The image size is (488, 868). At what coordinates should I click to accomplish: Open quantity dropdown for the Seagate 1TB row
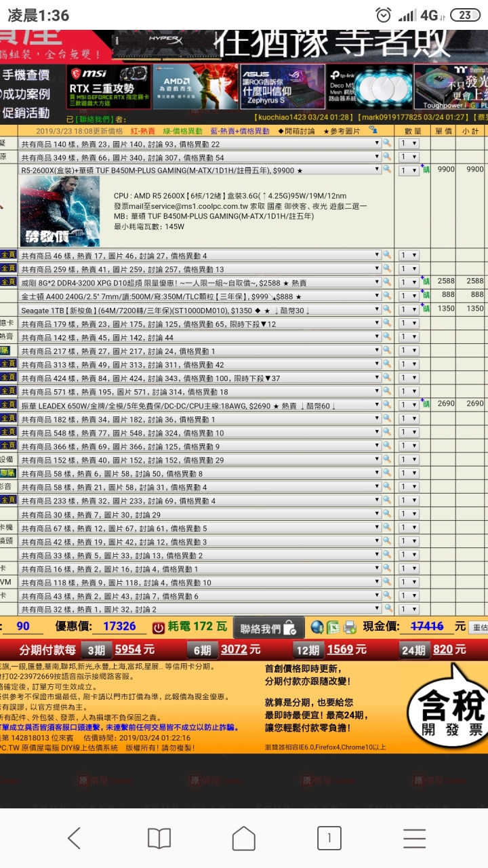409,309
